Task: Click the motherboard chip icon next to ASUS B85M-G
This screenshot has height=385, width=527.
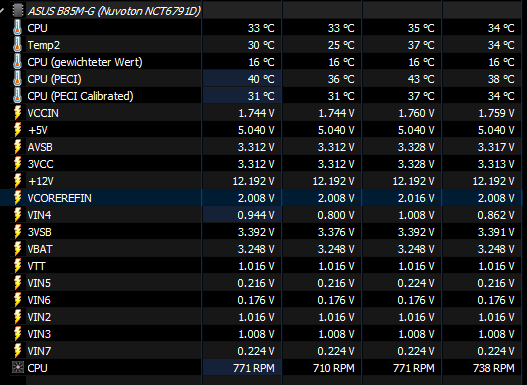Action: pos(18,10)
